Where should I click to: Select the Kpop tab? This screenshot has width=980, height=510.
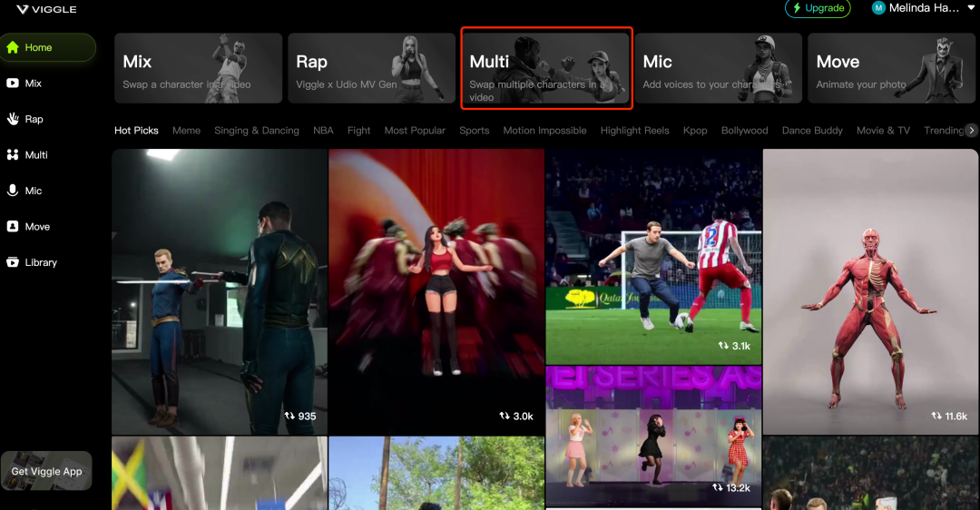click(x=695, y=130)
